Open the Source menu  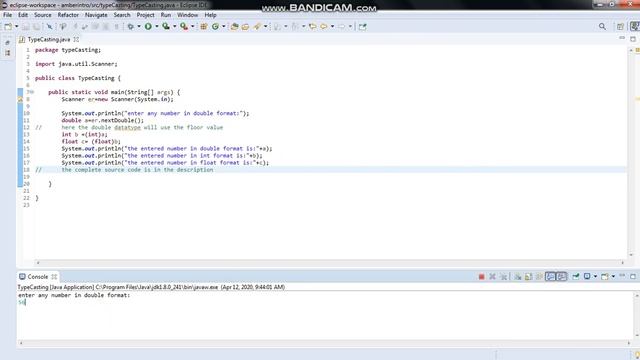click(x=43, y=15)
